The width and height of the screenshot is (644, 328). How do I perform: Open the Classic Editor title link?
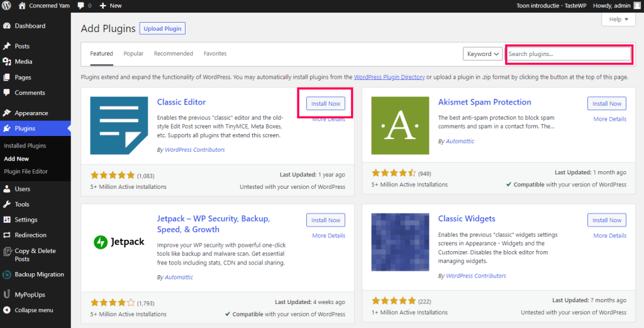181,103
